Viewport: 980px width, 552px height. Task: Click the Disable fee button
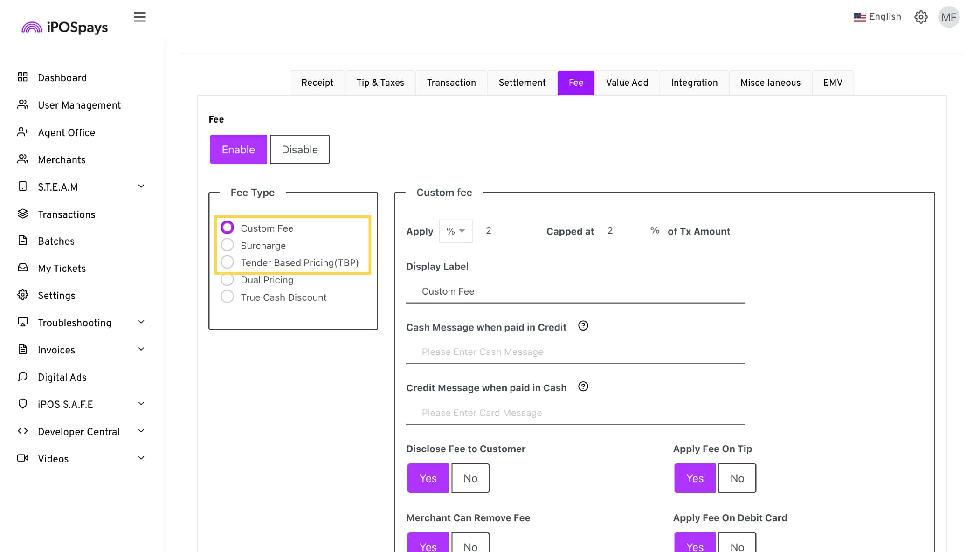tap(299, 150)
